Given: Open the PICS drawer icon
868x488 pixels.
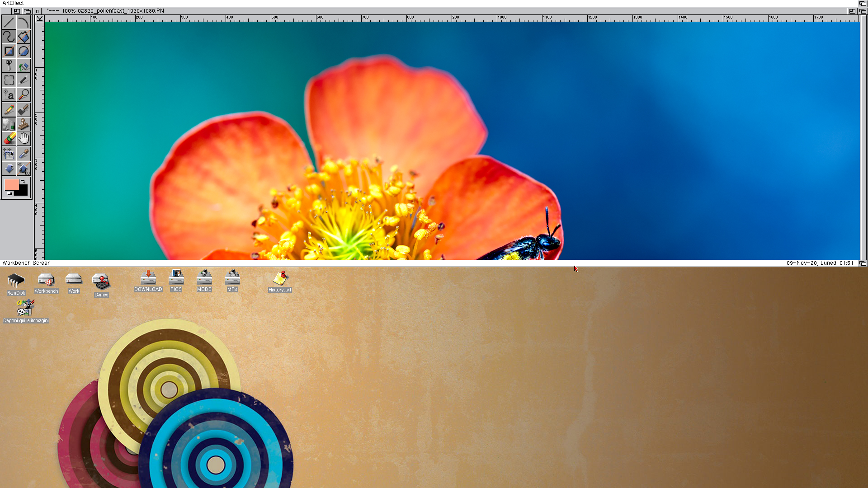Looking at the screenshot, I should pyautogui.click(x=176, y=281).
